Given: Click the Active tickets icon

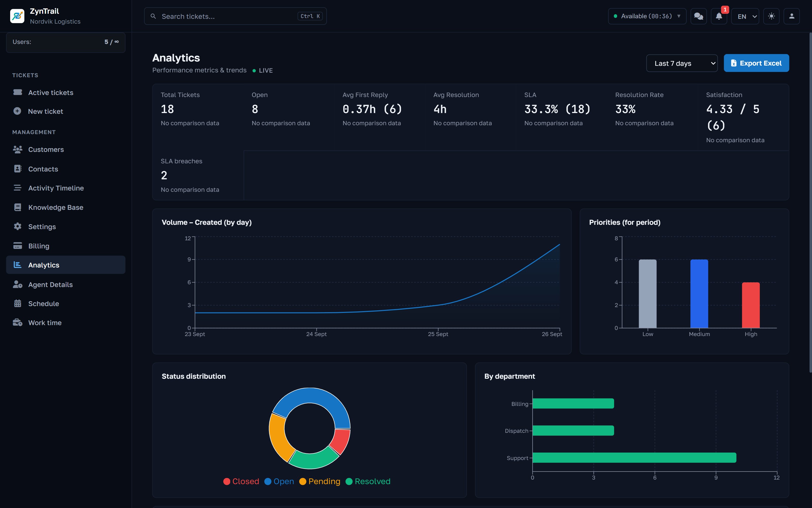Looking at the screenshot, I should point(18,92).
